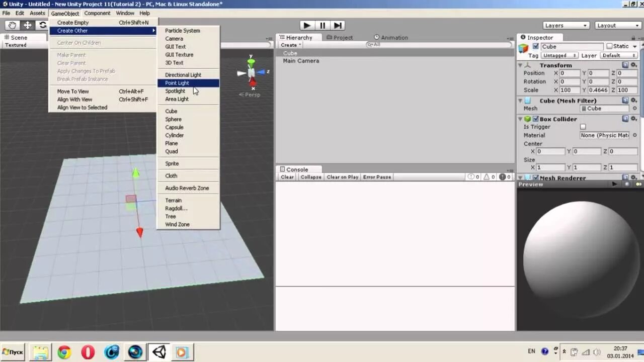Select Spotlight from Create Other menu
Screen dimensions: 644x362
(x=188, y=91)
